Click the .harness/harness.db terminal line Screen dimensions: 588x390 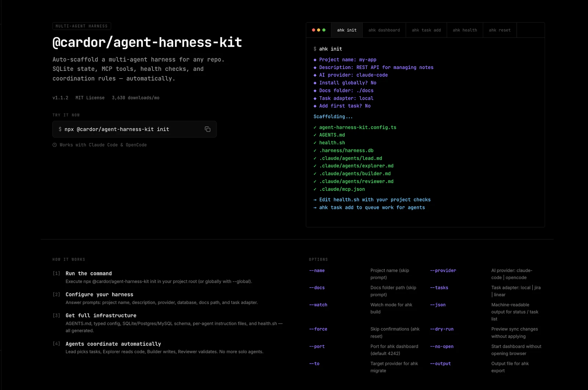tap(344, 151)
